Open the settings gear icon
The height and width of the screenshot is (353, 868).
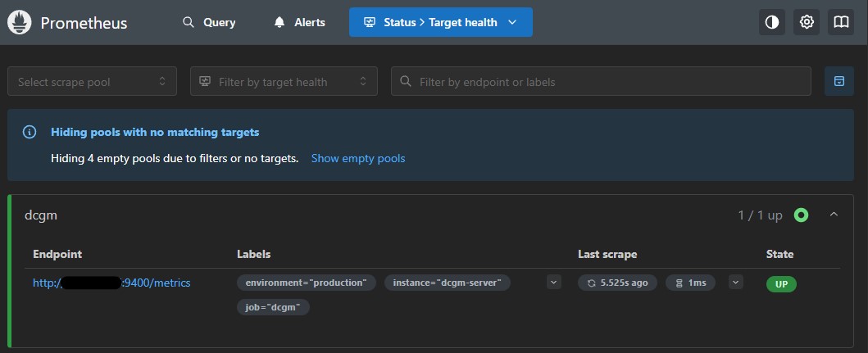tap(807, 23)
